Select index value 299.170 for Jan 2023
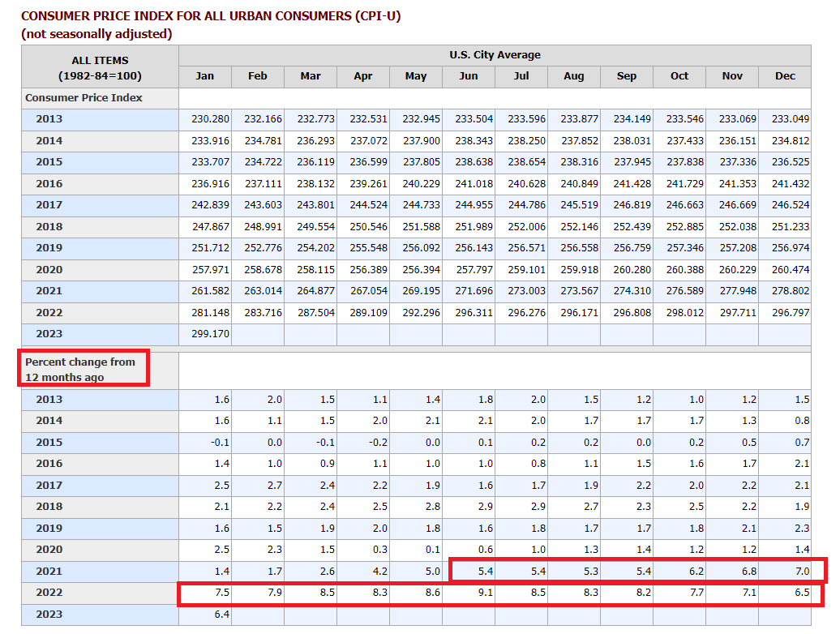 (210, 333)
